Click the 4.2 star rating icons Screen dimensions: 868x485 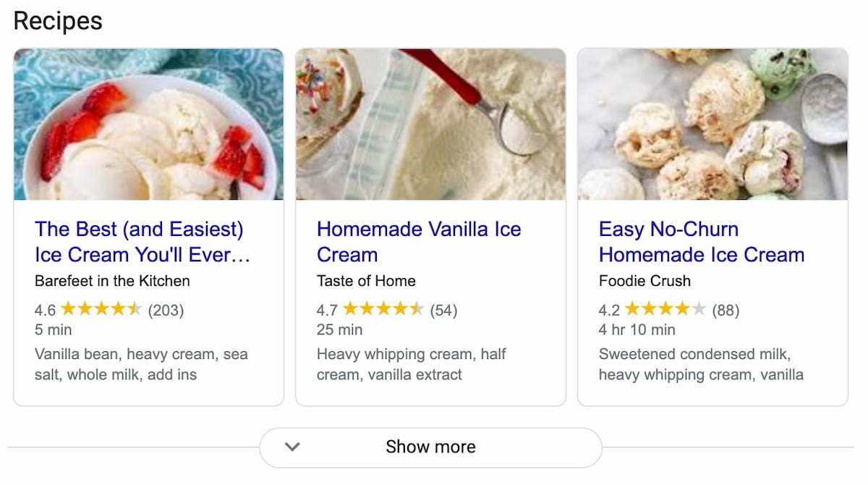click(x=665, y=310)
